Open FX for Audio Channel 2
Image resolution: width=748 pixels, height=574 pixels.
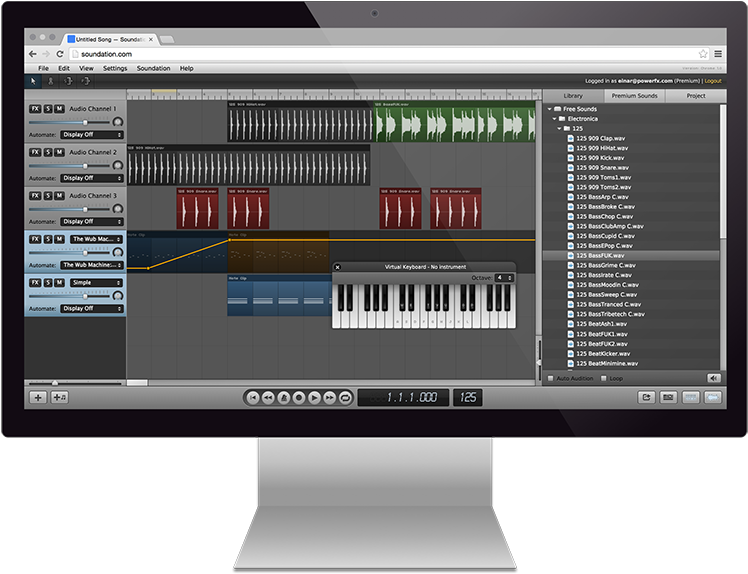coord(35,152)
